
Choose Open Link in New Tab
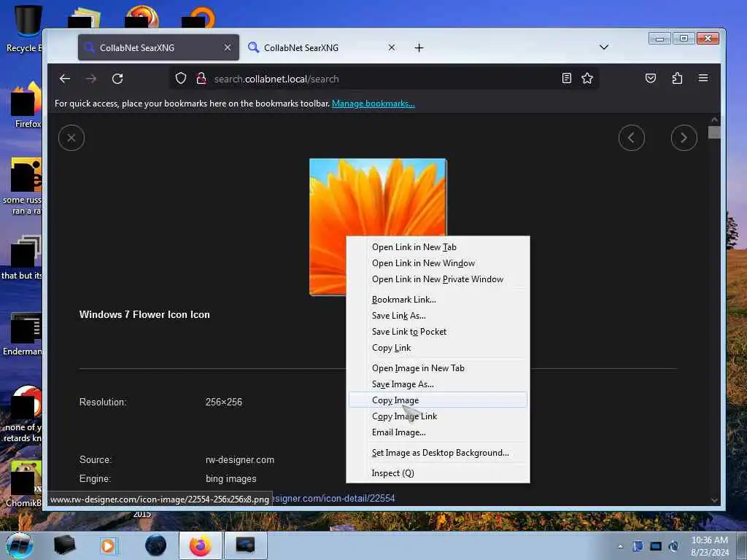coord(438,247)
